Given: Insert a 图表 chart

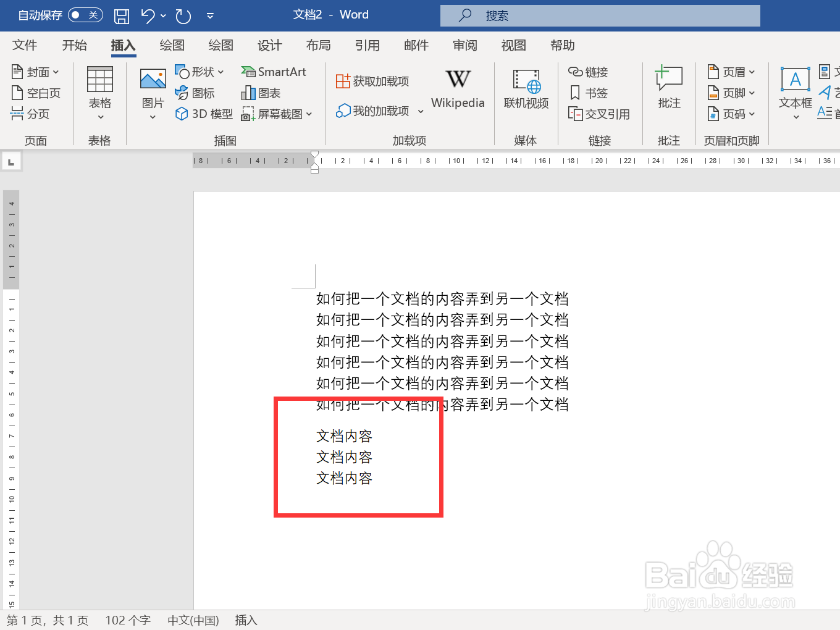Looking at the screenshot, I should pos(261,93).
